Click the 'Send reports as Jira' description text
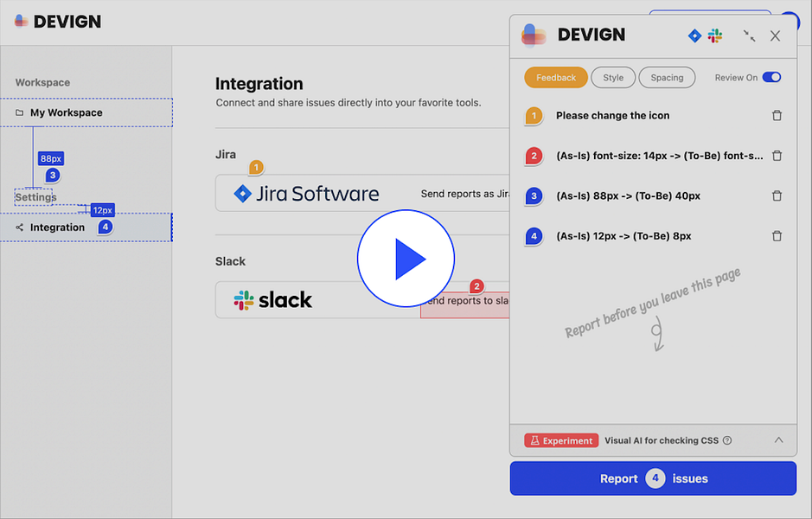Viewport: 812px width, 519px height. tap(465, 194)
